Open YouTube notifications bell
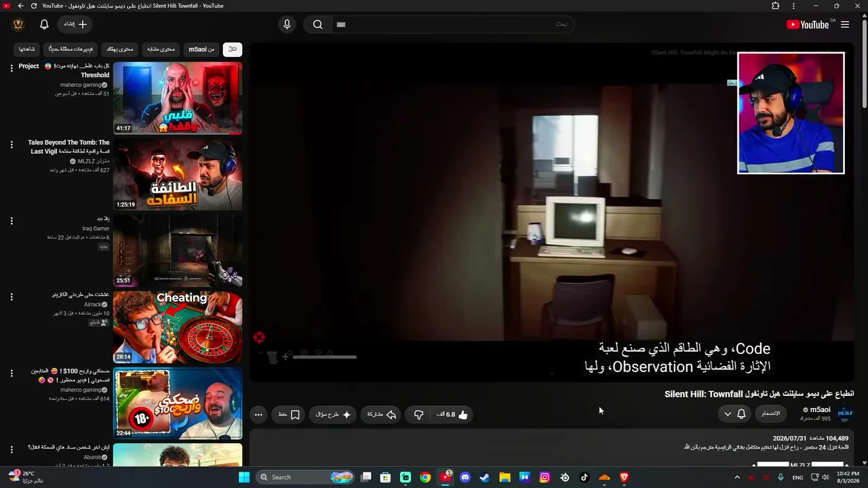Image resolution: width=868 pixels, height=488 pixels. coord(44,24)
